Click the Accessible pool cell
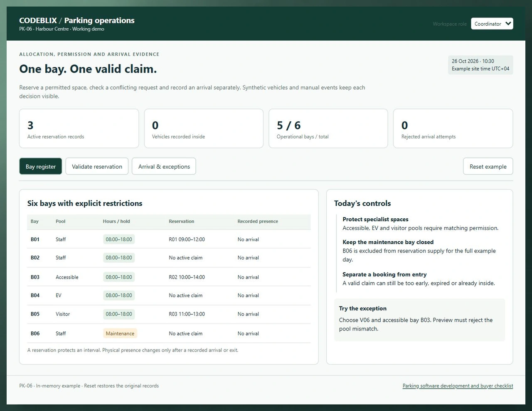This screenshot has width=532, height=411. point(67,277)
